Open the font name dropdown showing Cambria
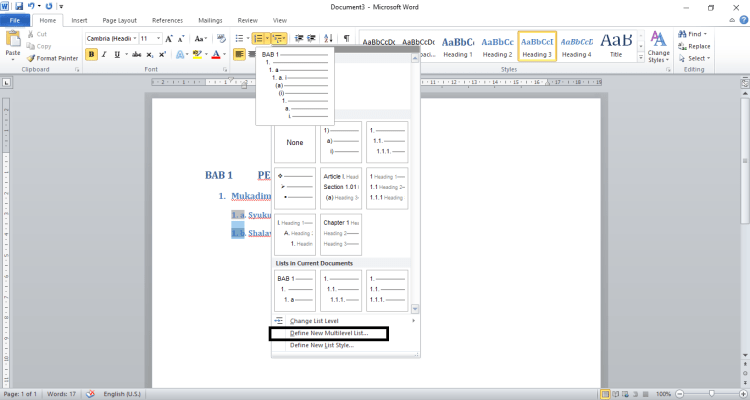The image size is (750, 400). coord(110,38)
